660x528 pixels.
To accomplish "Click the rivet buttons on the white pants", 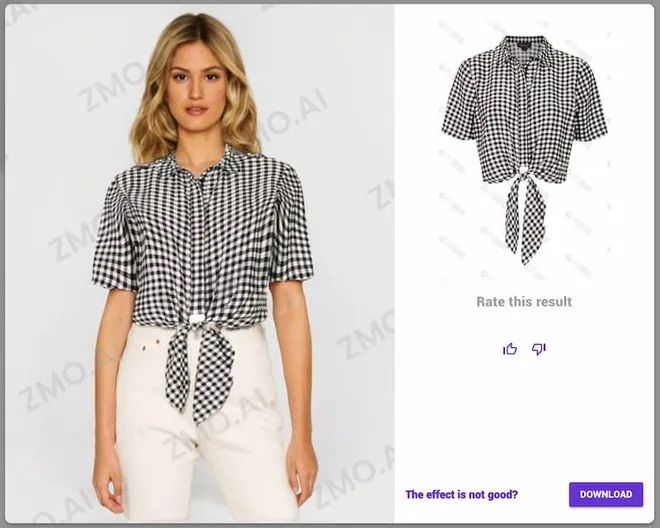I will point(152,345).
